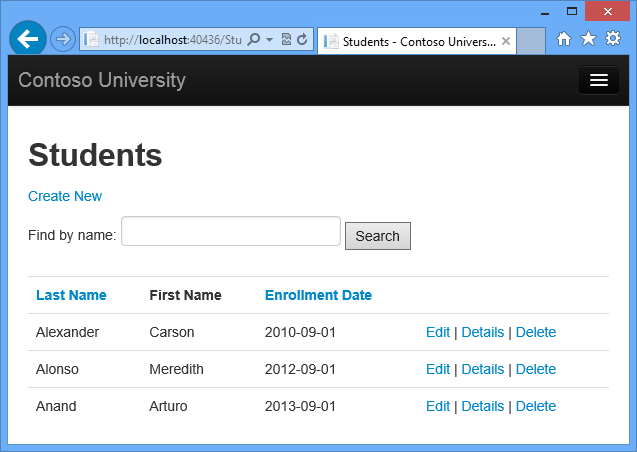Sort students by Last Name column
Image resolution: width=637 pixels, height=452 pixels.
(71, 295)
